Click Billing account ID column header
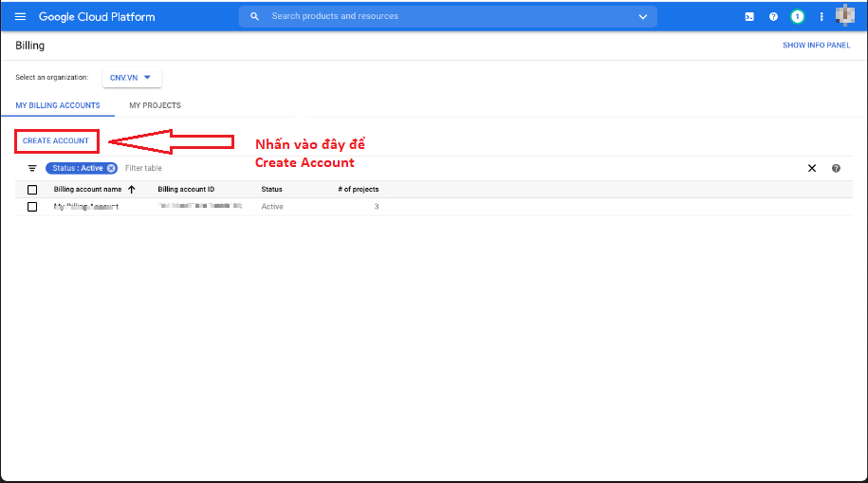The height and width of the screenshot is (483, 868). [186, 190]
